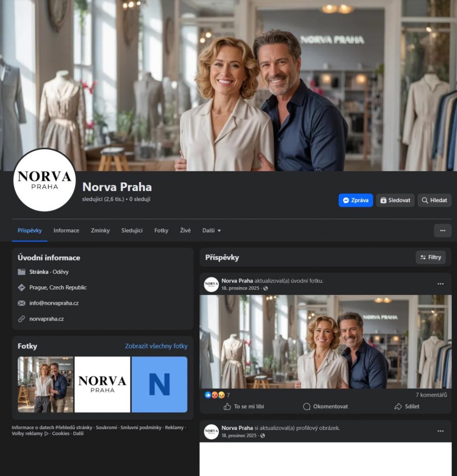Open the Fotky tab
Image resolution: width=457 pixels, height=476 pixels.
[x=161, y=230]
